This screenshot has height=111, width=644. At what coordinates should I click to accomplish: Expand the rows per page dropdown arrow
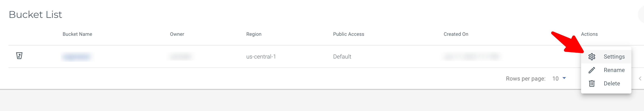pyautogui.click(x=564, y=78)
